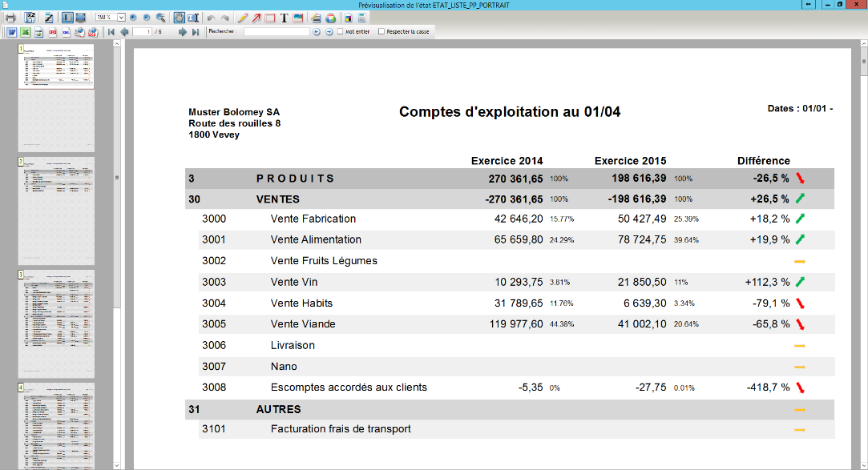Click the 'Muster Bolomey SA' company name
This screenshot has height=470, width=868.
(x=234, y=112)
